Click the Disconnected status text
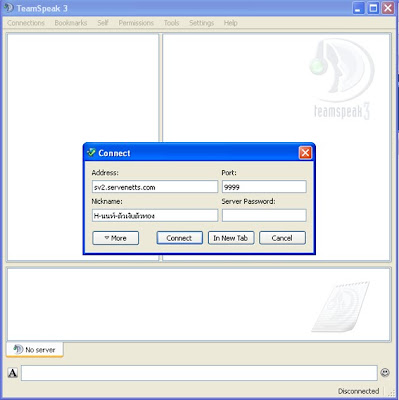 point(358,391)
